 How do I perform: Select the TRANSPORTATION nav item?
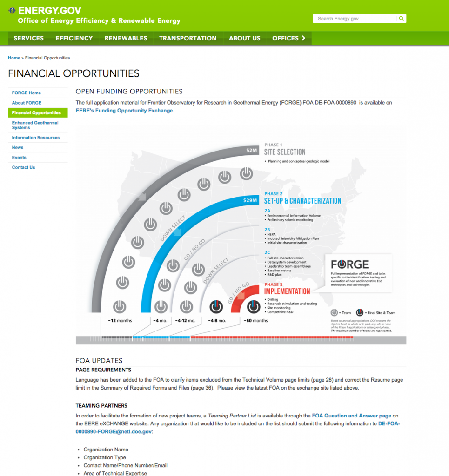tap(188, 38)
